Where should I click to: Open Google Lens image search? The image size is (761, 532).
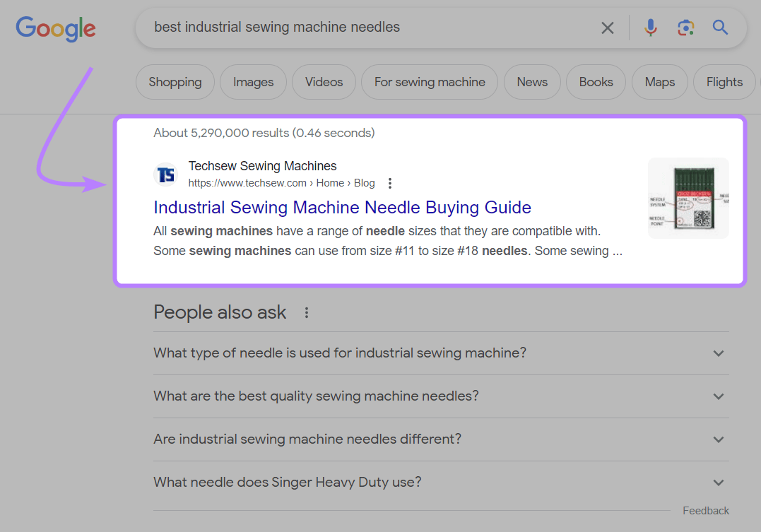pyautogui.click(x=685, y=28)
